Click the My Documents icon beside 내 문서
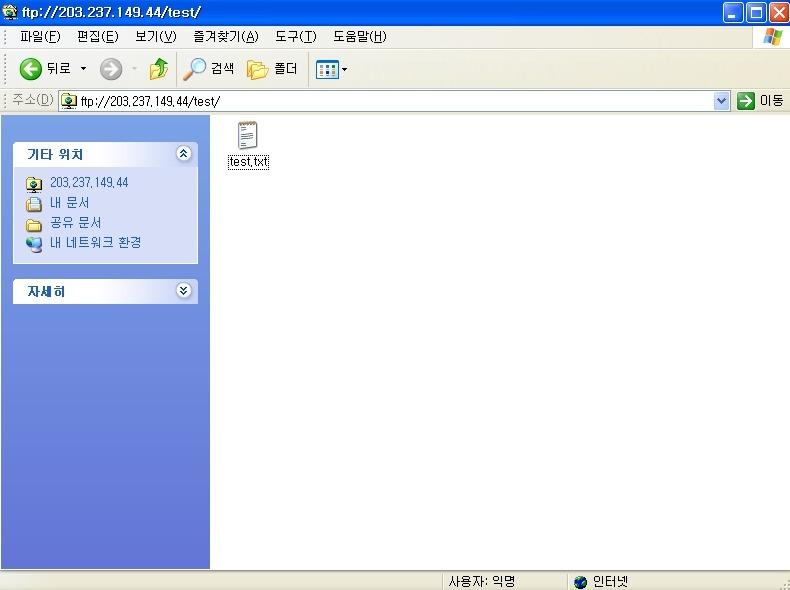 click(34, 205)
